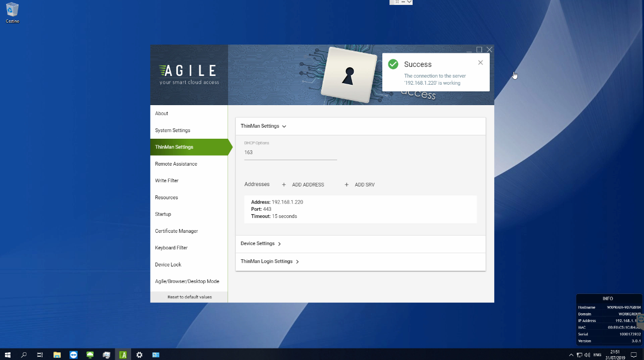The width and height of the screenshot is (644, 360).
Task: Click the ENG language indicator
Action: click(597, 354)
